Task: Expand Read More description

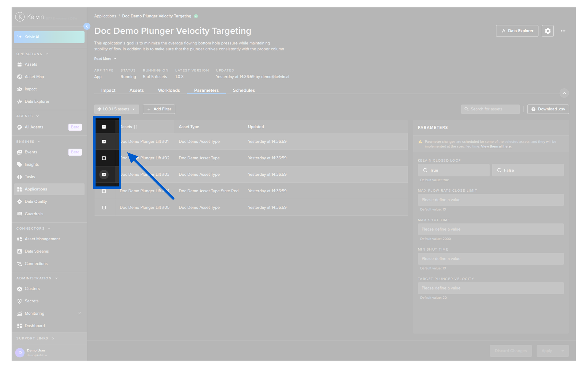Action: coord(105,59)
